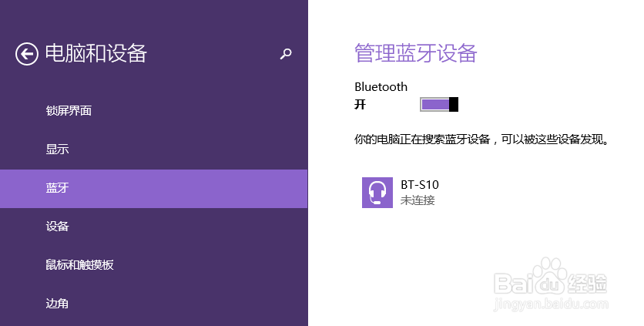Click the BT-S10 headset icon
Image resolution: width=644 pixels, height=326 pixels.
(x=377, y=193)
